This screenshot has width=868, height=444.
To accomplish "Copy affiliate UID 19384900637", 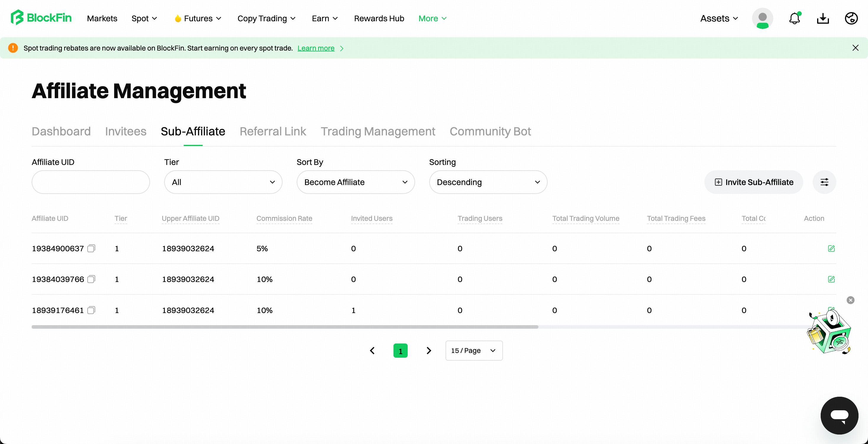I will [91, 248].
